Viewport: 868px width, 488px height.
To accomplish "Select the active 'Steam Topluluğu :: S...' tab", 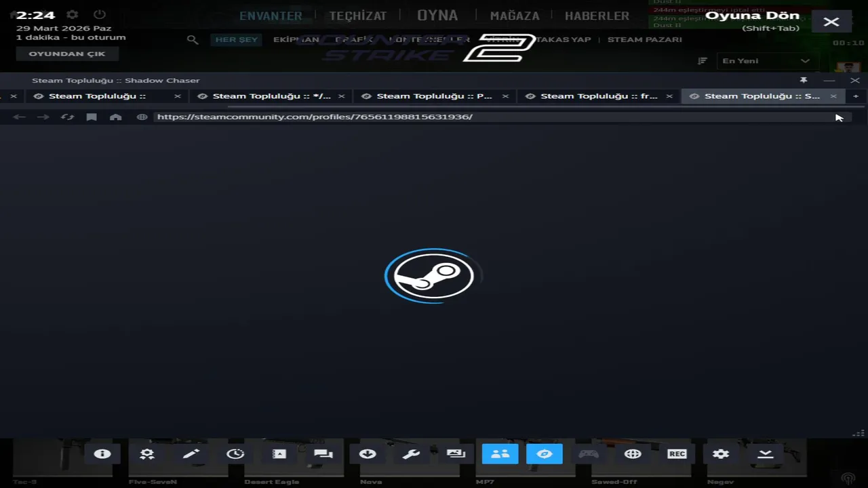I will click(x=762, y=96).
